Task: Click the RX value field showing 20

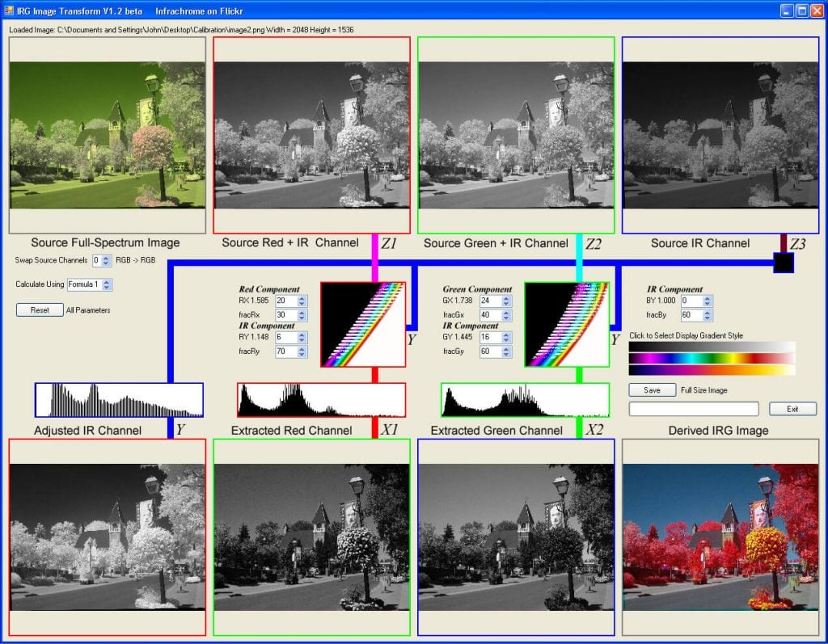Action: 285,301
